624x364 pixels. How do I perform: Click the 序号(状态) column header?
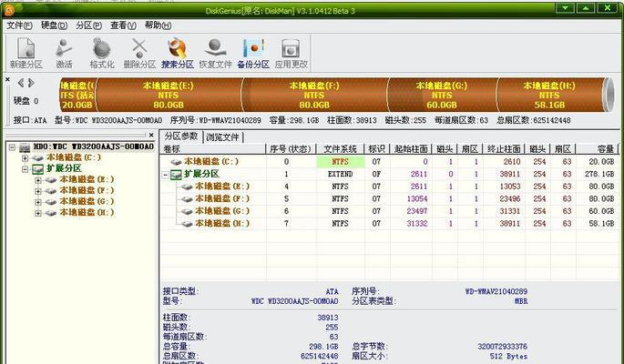(291, 149)
